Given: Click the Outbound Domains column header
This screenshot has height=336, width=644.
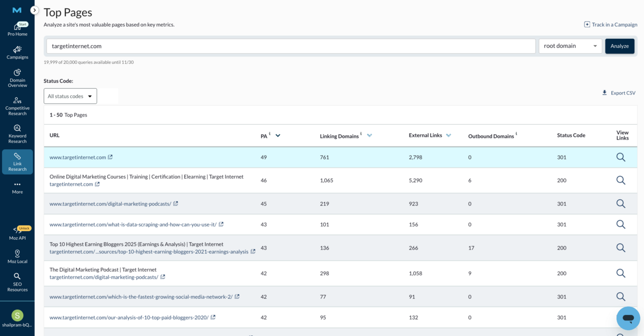Looking at the screenshot, I should pyautogui.click(x=491, y=136).
